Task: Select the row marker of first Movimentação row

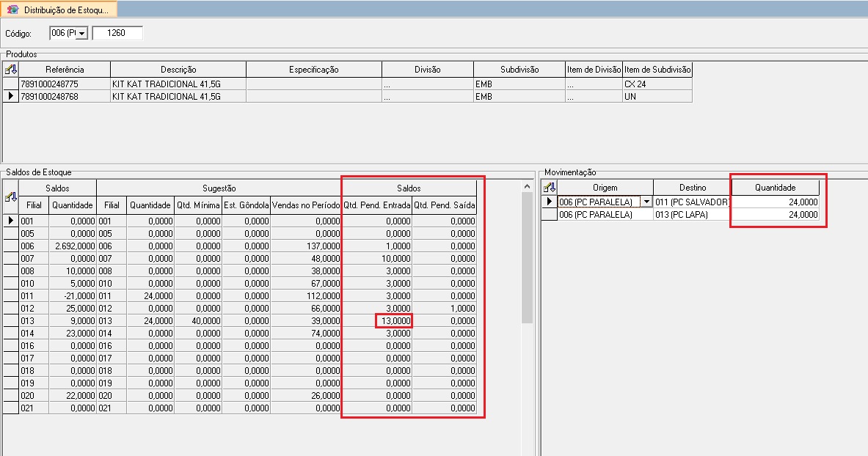Action: [549, 202]
